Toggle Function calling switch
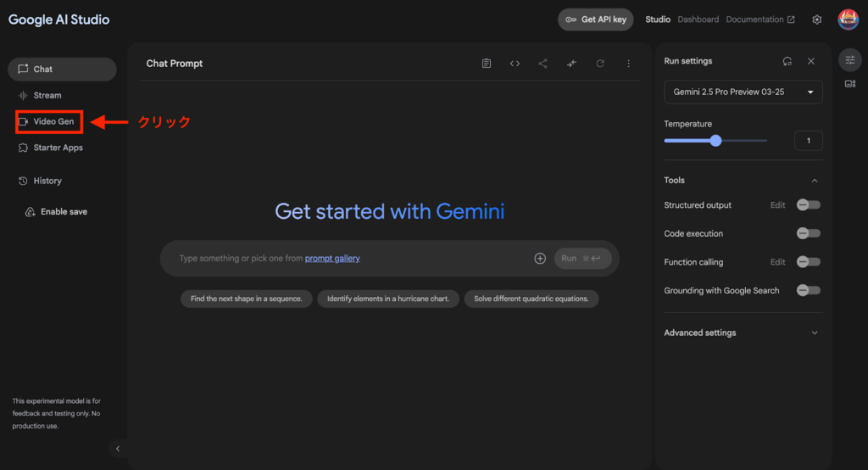 [x=808, y=261]
